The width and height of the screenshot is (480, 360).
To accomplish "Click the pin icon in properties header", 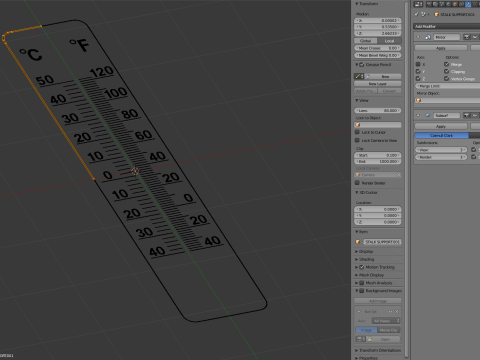I will point(417,14).
